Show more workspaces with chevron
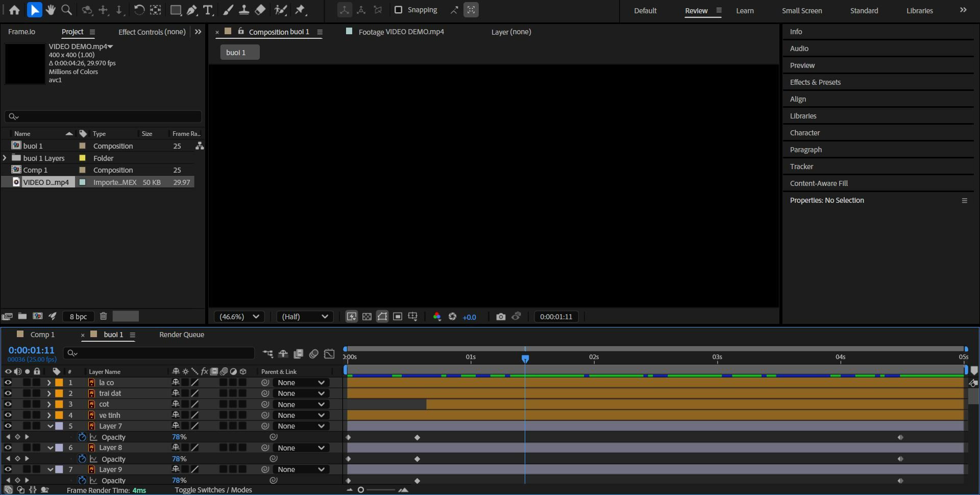980x495 pixels. (963, 10)
